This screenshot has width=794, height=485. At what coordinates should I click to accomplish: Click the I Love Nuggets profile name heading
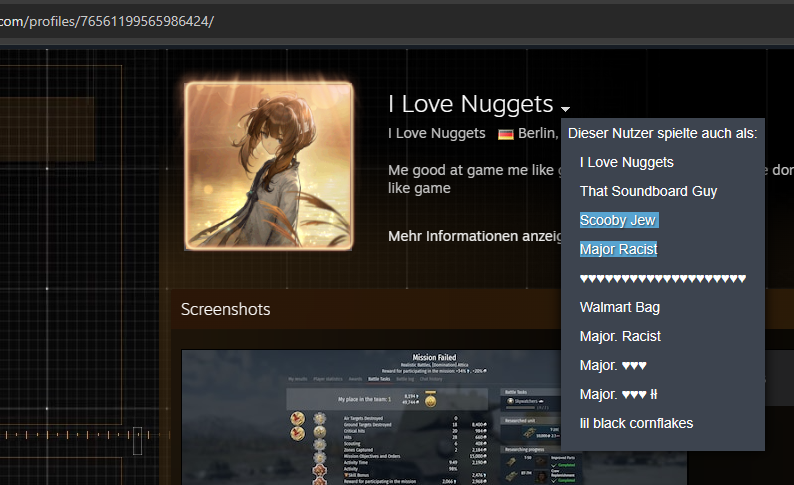click(x=470, y=104)
